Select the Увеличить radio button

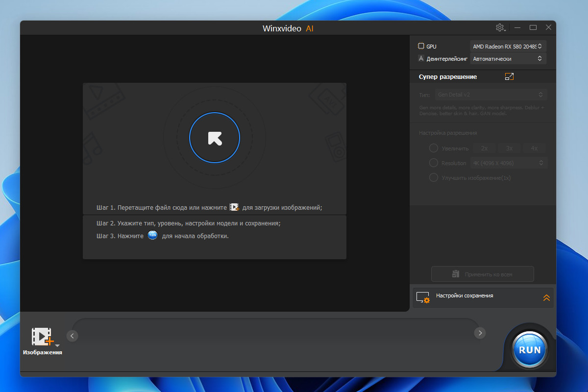[x=433, y=148]
